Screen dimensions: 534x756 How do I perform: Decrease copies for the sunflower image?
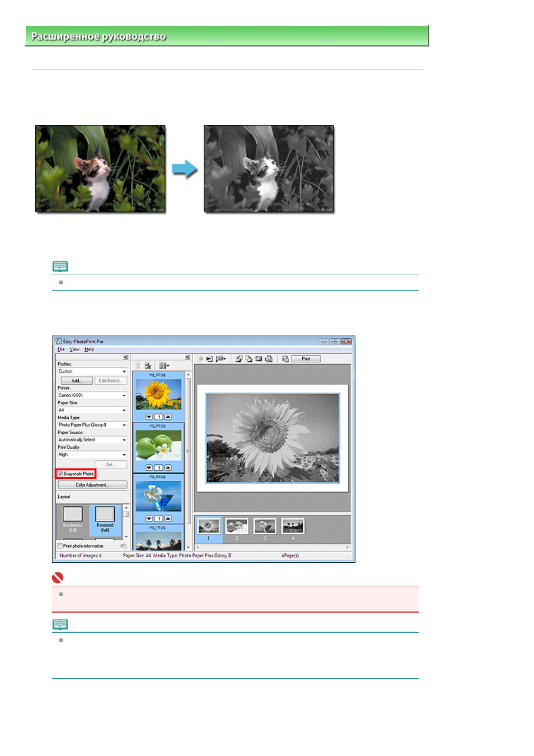click(149, 417)
